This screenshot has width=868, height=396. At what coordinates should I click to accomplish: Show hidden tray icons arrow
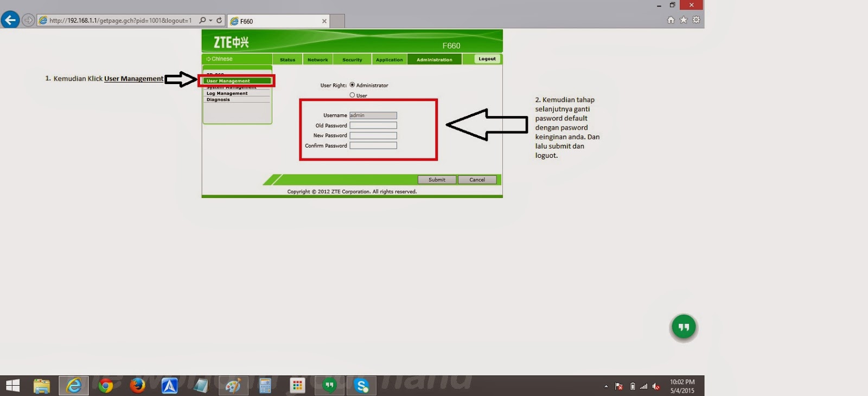coord(606,386)
